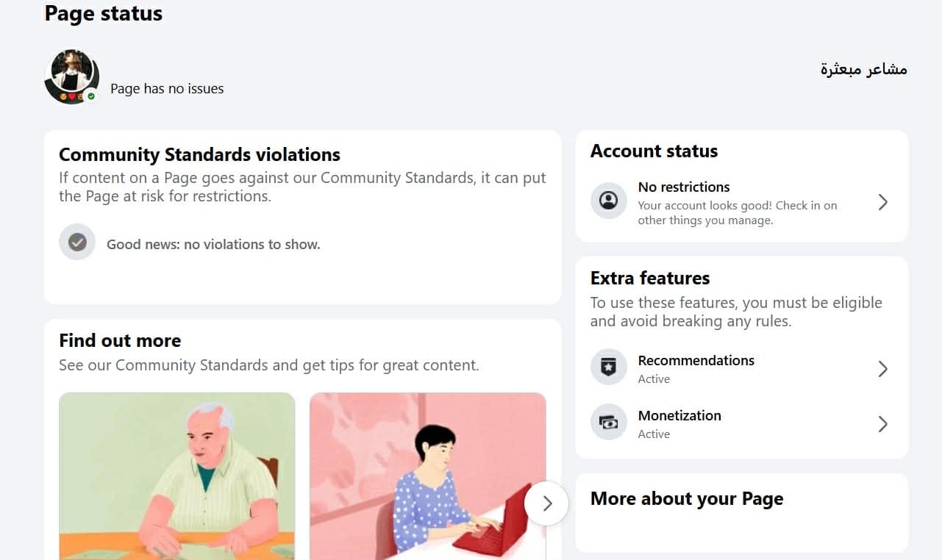942x560 pixels.
Task: Open the No restrictions chevron arrow
Action: point(883,202)
